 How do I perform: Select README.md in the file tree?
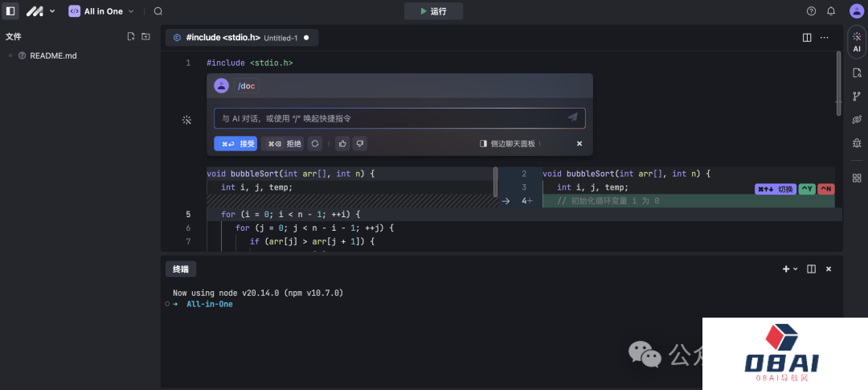(53, 55)
